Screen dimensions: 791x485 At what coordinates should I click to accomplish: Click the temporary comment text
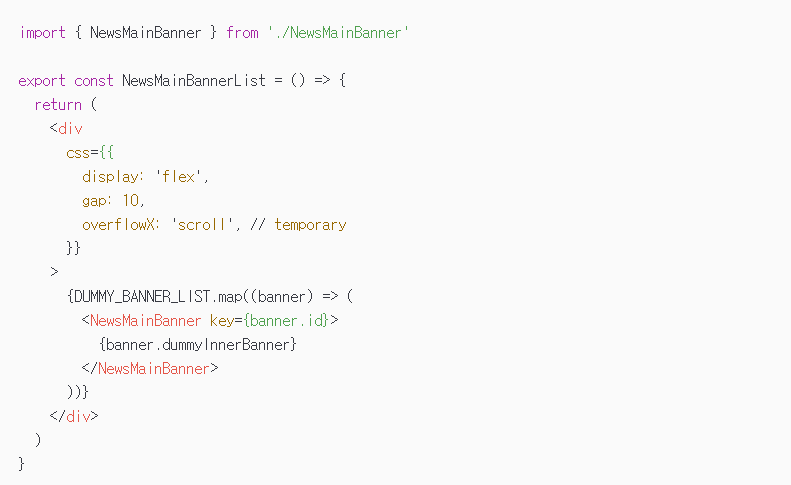(310, 225)
